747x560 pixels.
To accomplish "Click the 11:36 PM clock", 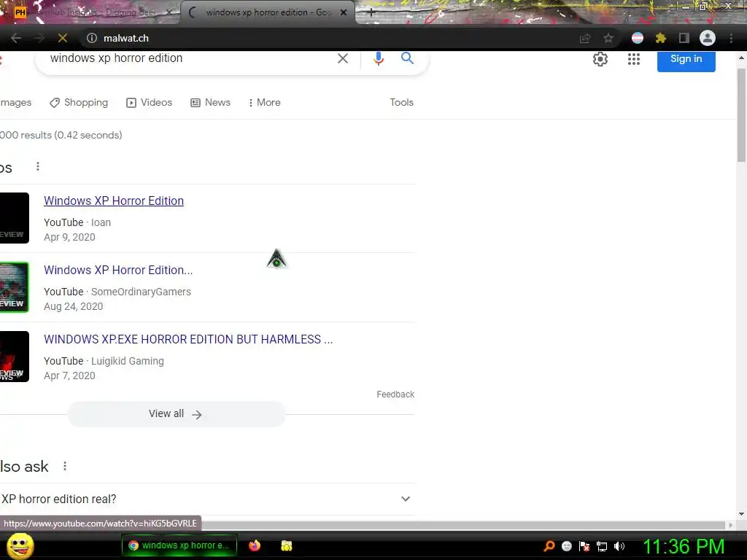I will 684,546.
